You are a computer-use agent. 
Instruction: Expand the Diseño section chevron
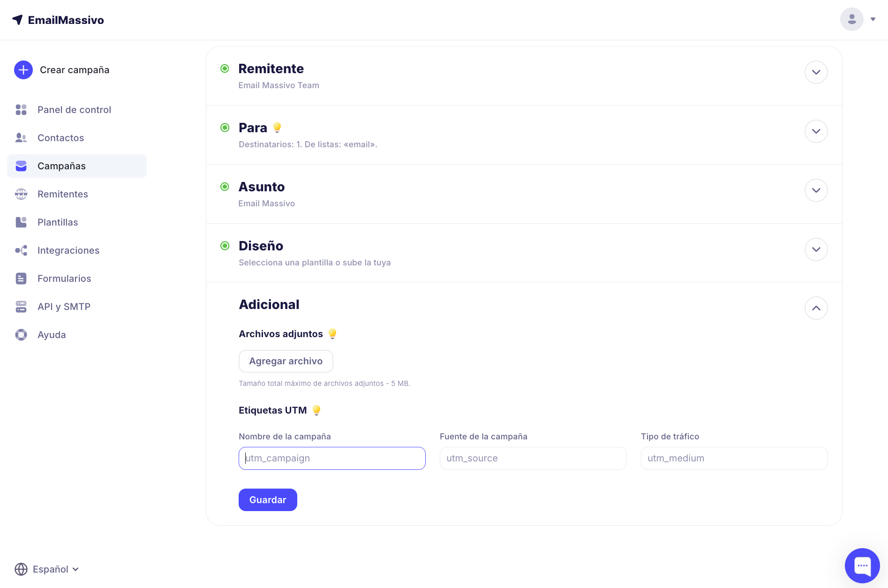point(816,249)
